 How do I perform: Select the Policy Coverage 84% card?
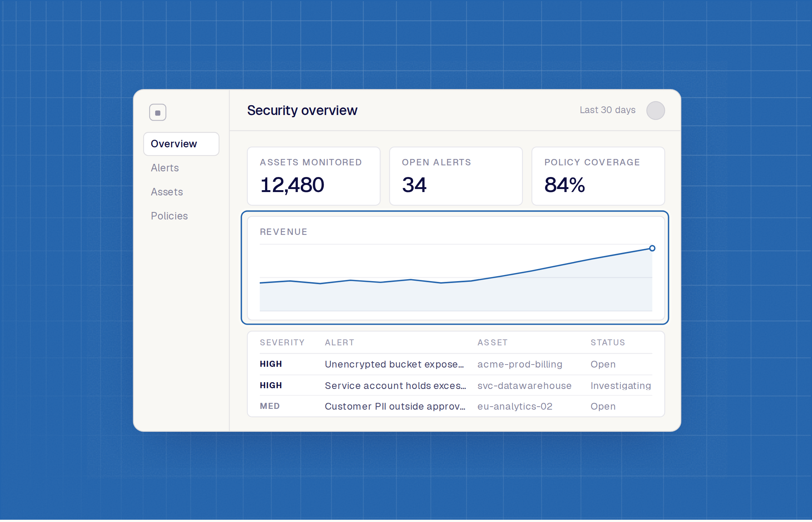coord(598,176)
